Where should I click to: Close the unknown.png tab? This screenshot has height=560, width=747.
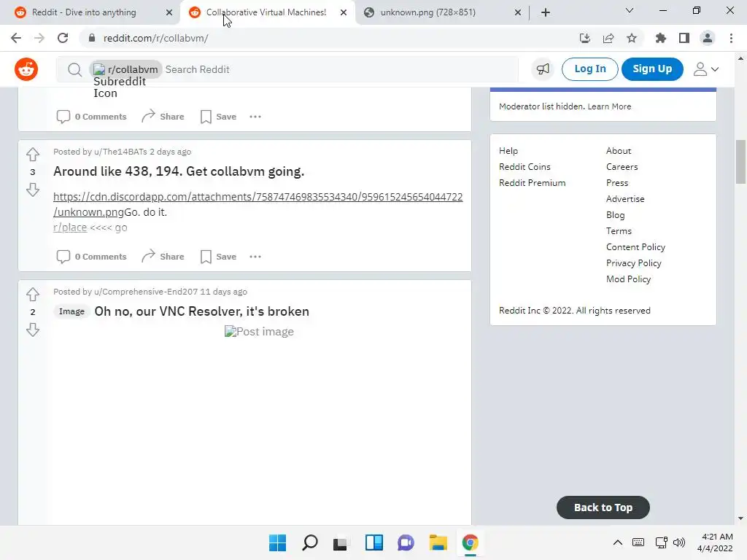[518, 12]
